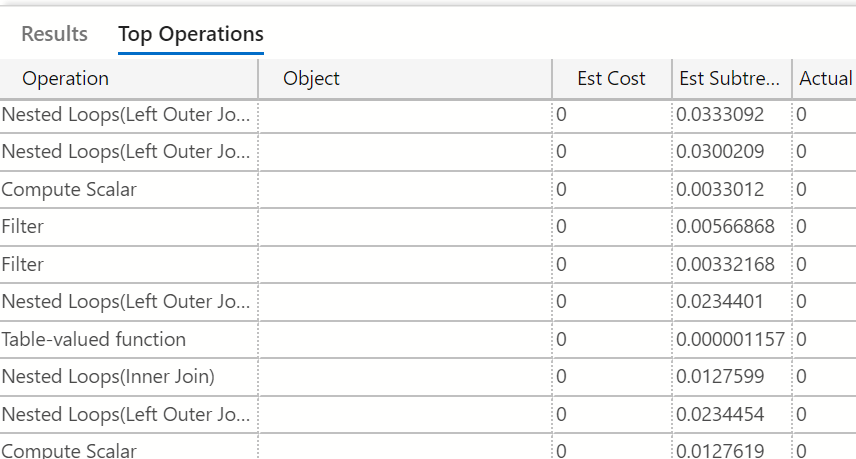
Task: Sort by the Operation column header
Action: [x=66, y=79]
